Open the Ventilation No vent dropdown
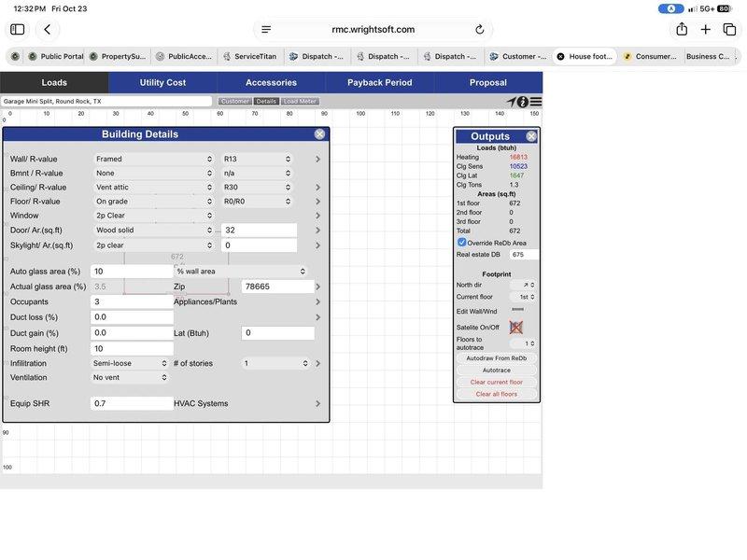Viewport: 747px width, 560px height. pos(130,378)
